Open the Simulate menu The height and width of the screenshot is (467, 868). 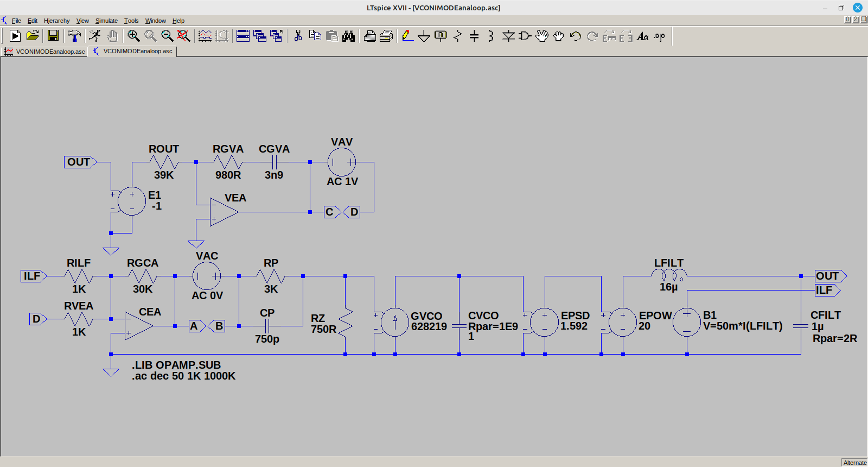pyautogui.click(x=106, y=21)
